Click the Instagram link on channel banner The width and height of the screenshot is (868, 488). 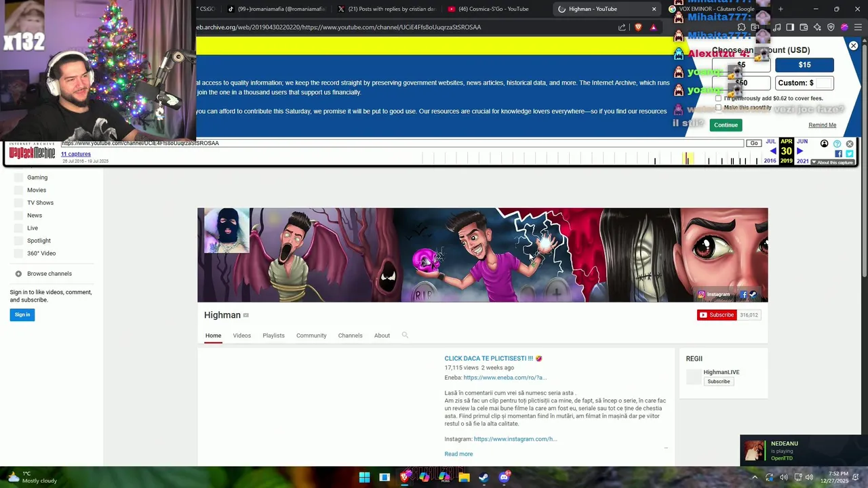[x=714, y=294]
